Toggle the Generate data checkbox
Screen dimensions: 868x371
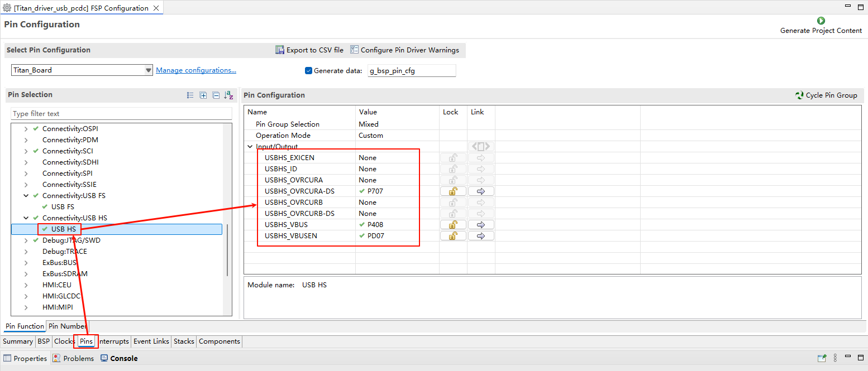tap(308, 71)
